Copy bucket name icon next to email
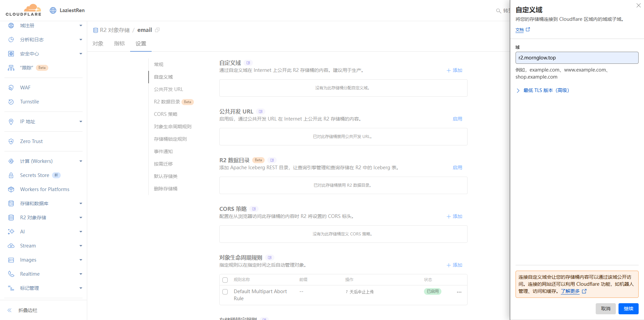The image size is (644, 320). click(x=157, y=30)
